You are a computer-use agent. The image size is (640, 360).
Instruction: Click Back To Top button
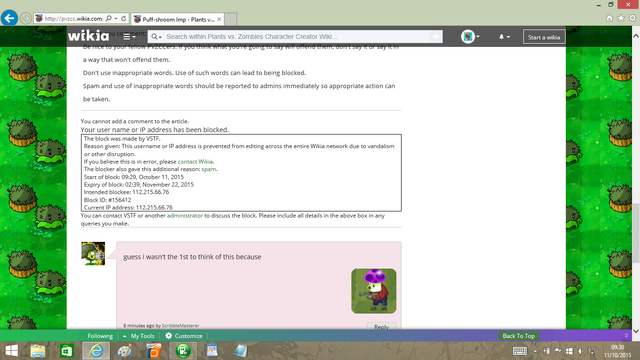[x=518, y=336]
